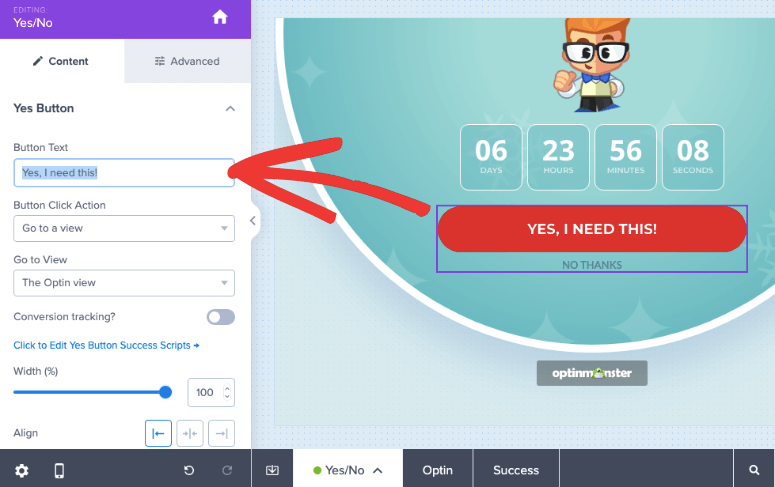Image resolution: width=775 pixels, height=487 pixels.
Task: Collapse the left sidebar panel arrow
Action: pyautogui.click(x=253, y=221)
